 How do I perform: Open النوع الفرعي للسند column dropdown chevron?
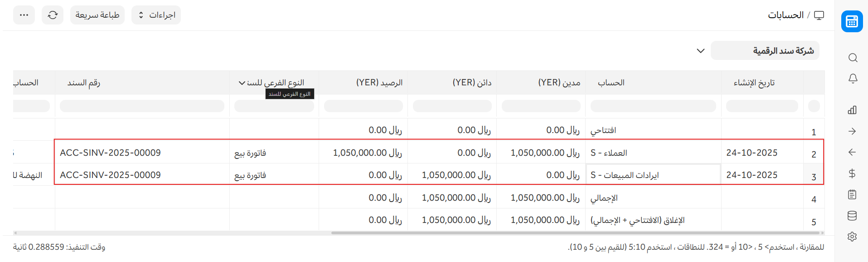click(242, 83)
